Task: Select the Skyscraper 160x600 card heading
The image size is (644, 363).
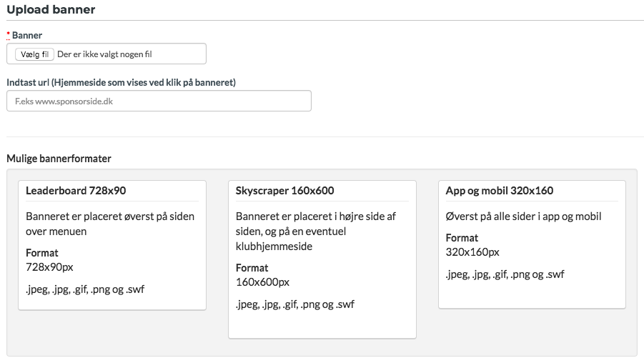Action: tap(284, 191)
